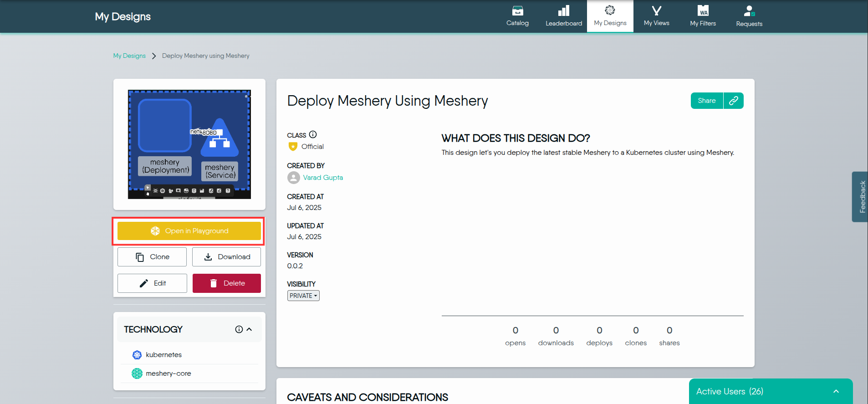Click Varad Gupta's avatar icon
Screen dimensions: 868x404
(x=293, y=178)
